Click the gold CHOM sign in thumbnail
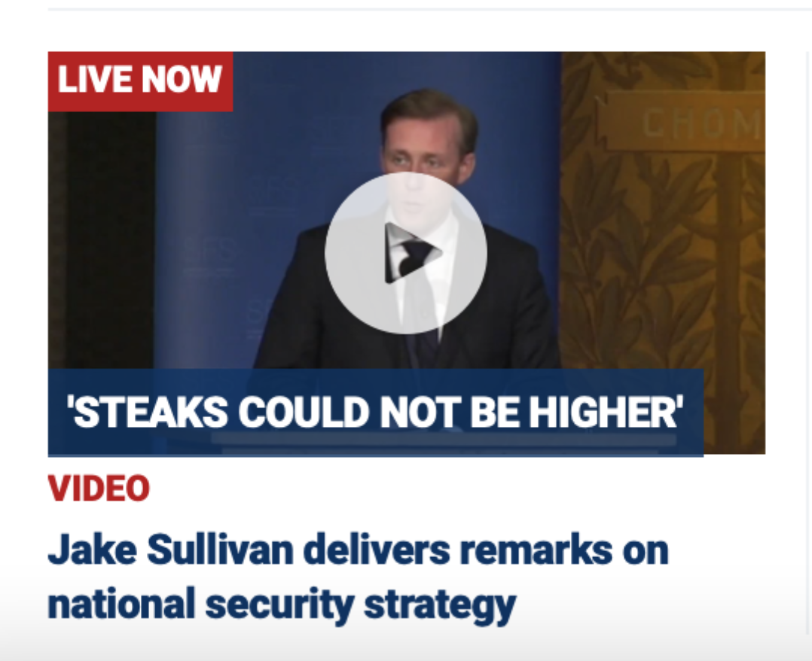812x661 pixels. [686, 123]
